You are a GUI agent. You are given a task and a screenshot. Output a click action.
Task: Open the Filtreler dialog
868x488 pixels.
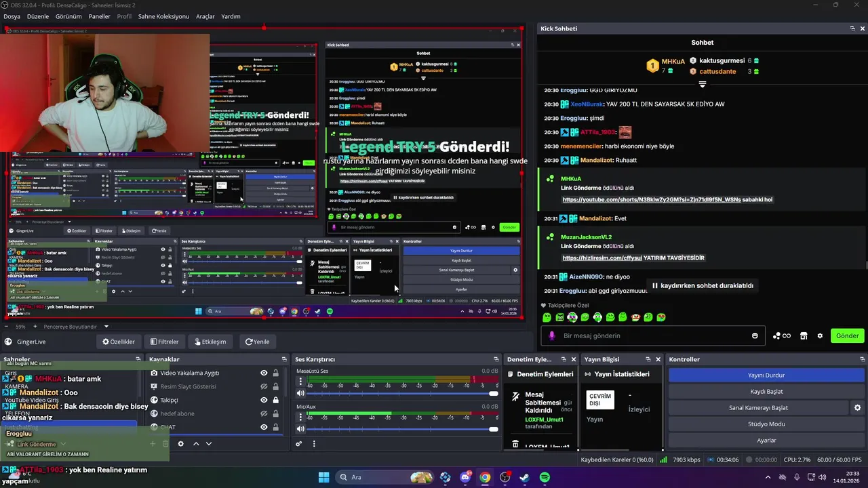click(x=165, y=342)
